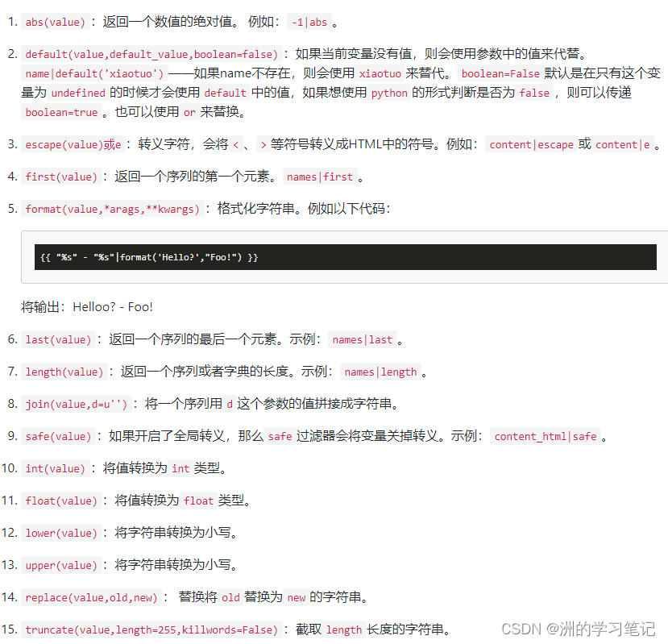This screenshot has width=668, height=644.
Task: Click the abs(value) code snippet
Action: tap(56, 22)
